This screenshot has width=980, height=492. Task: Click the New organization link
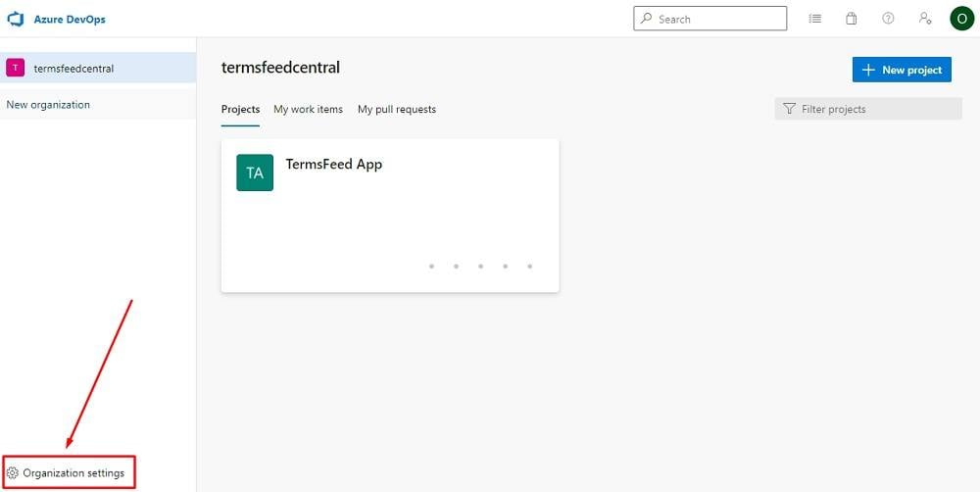48,105
